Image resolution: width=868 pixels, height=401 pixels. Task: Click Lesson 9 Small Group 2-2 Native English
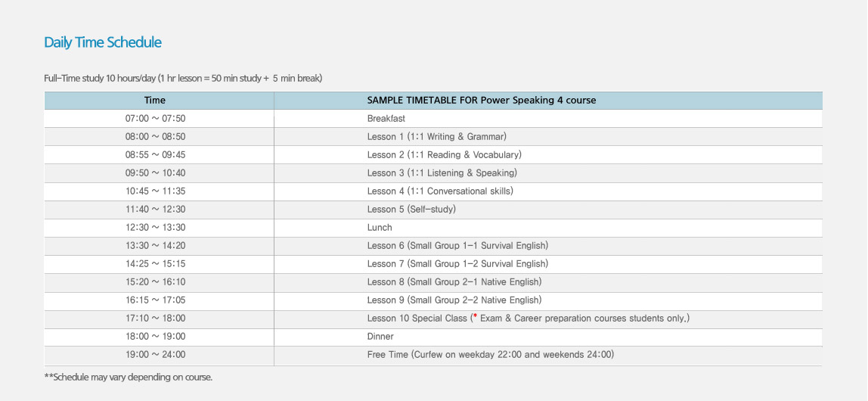[x=454, y=300]
